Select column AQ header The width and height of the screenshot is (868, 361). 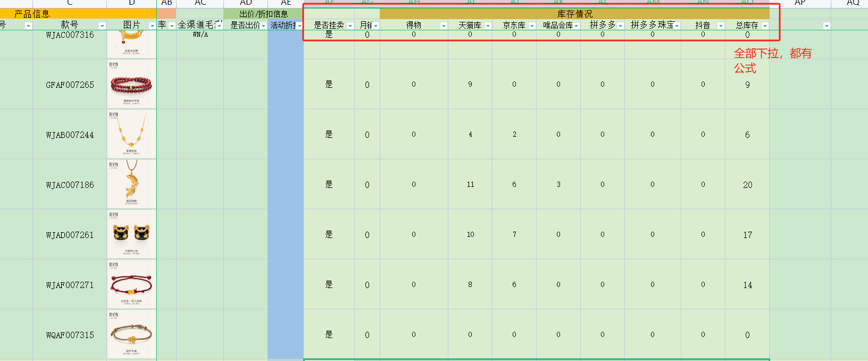pos(853,3)
